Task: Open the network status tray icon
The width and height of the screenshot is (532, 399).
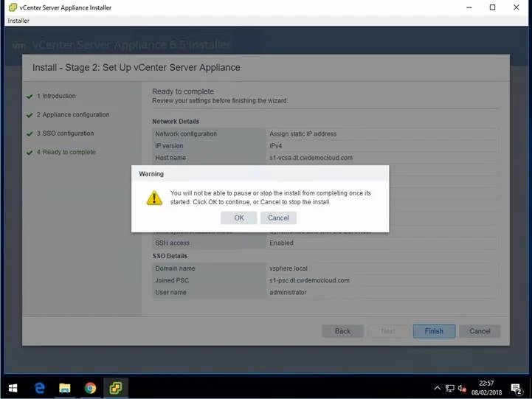Action: pyautogui.click(x=450, y=389)
